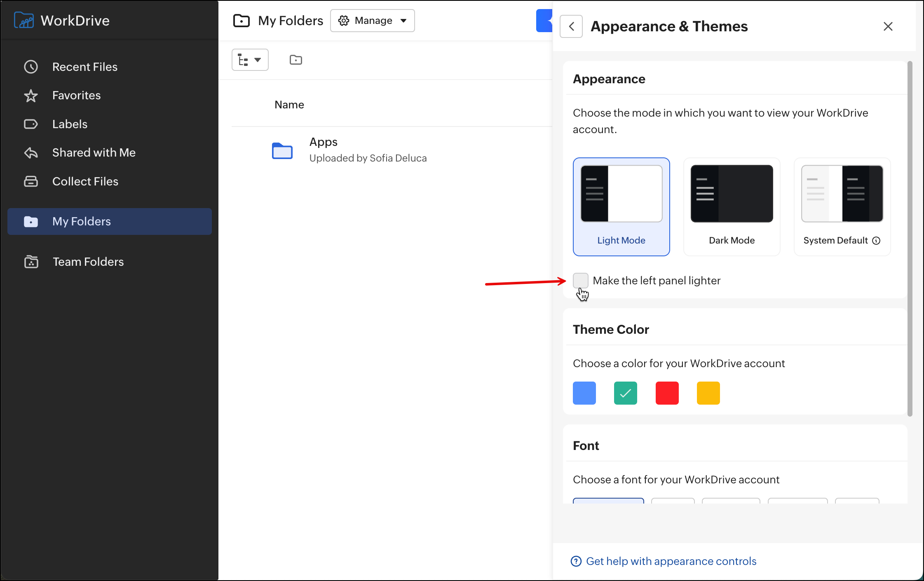Screen dimensions: 924x581
Task: Open Recent Files clock icon
Action: pos(31,67)
